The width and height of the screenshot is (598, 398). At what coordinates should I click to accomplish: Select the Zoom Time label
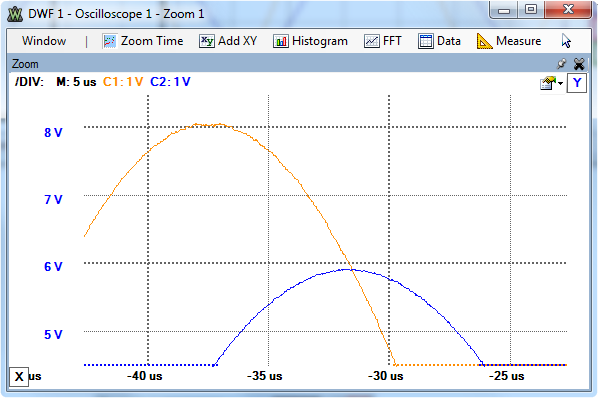(152, 41)
